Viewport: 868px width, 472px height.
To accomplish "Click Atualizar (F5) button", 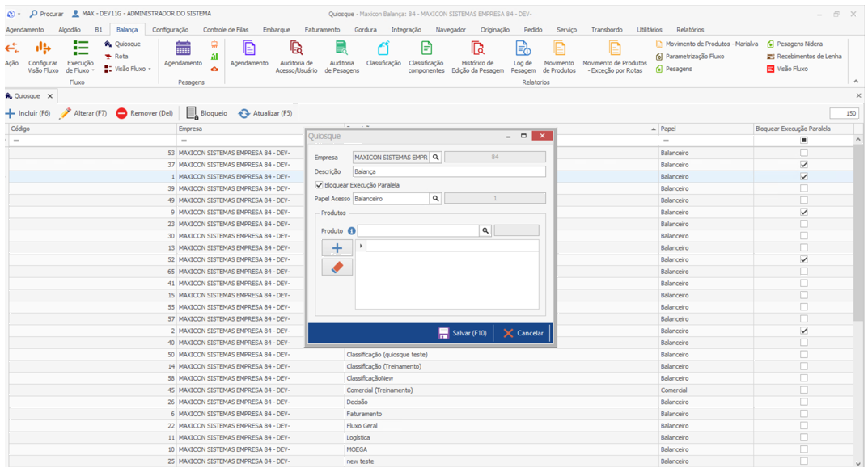I will tap(265, 113).
